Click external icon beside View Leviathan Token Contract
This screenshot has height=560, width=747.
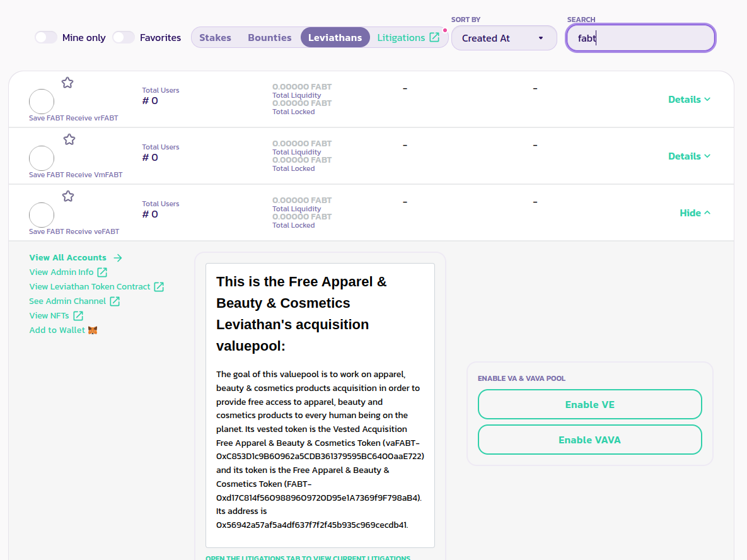pos(159,287)
